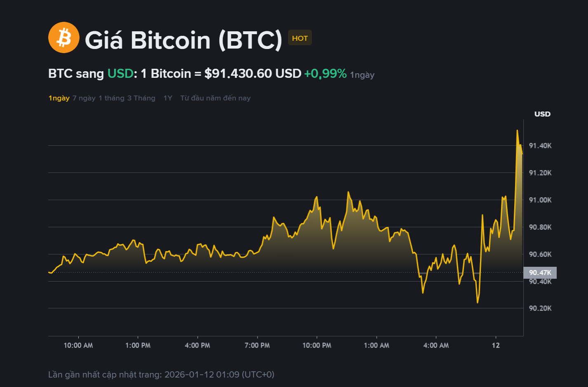The width and height of the screenshot is (588, 387).
Task: Click the 90.47K price marker label
Action: [x=540, y=273]
